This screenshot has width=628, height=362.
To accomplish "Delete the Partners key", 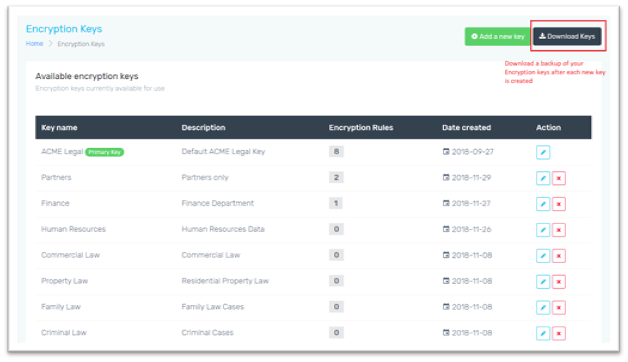I will coord(559,178).
